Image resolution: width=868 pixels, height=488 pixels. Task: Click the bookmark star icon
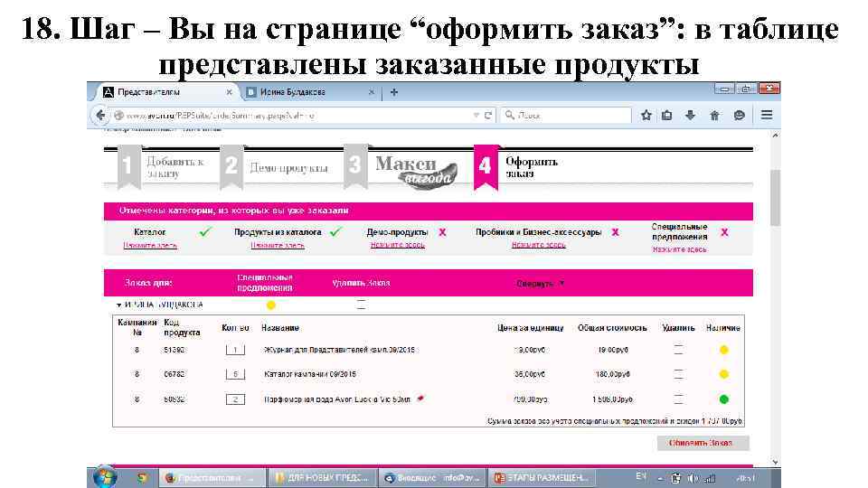click(x=646, y=115)
